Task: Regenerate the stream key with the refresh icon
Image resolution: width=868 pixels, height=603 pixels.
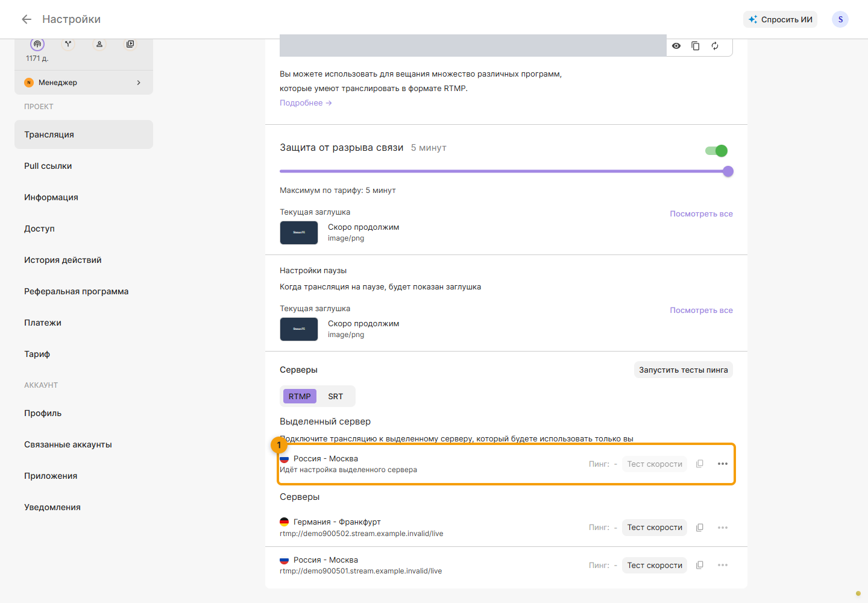Action: (x=715, y=46)
